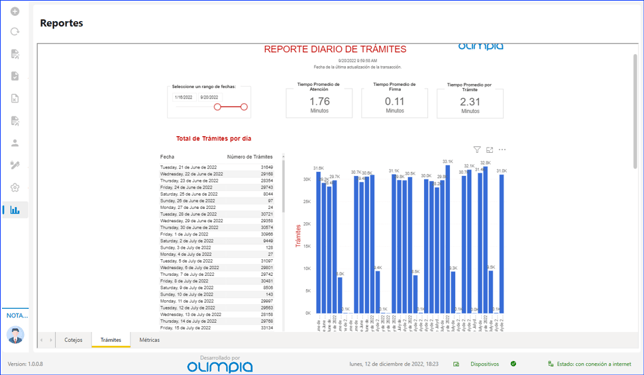
Task: Open the tools wrench icon in sidebar
Action: tap(15, 165)
